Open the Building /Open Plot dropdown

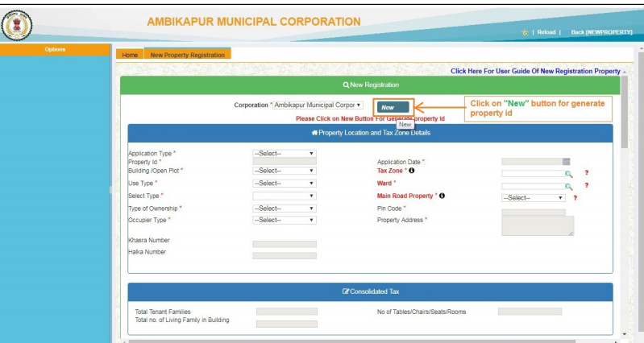pos(285,171)
